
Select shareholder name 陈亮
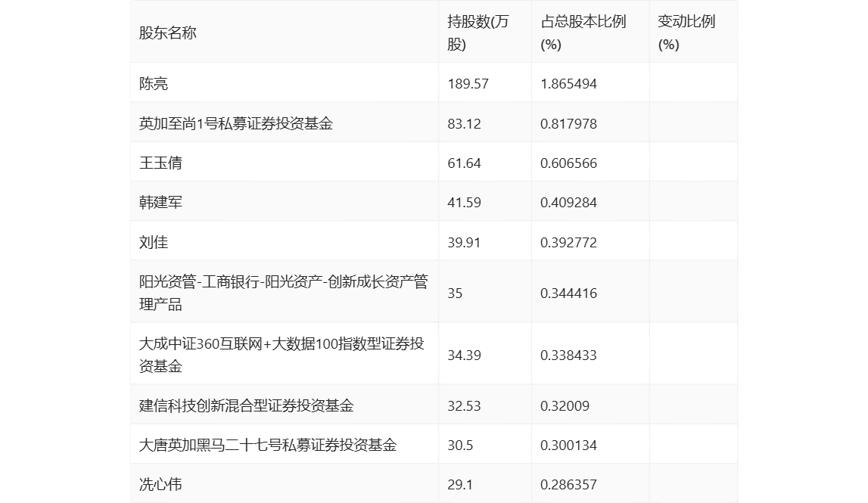coord(154,83)
